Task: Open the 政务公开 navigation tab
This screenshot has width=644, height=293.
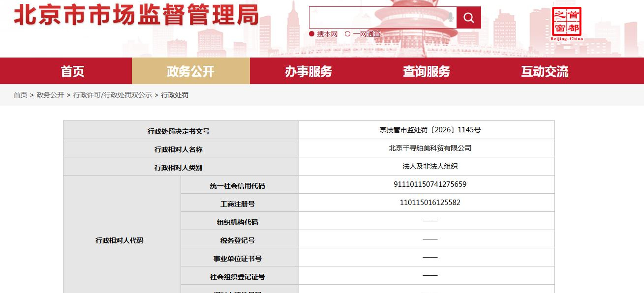Action: tap(191, 71)
